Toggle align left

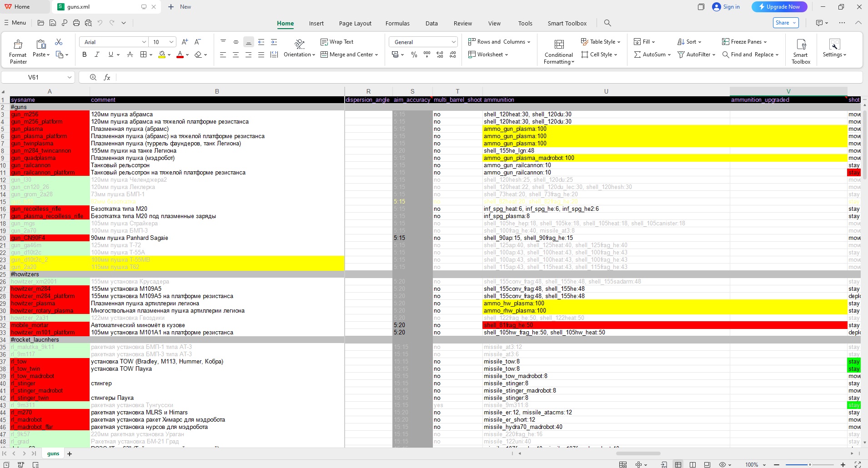coord(223,55)
